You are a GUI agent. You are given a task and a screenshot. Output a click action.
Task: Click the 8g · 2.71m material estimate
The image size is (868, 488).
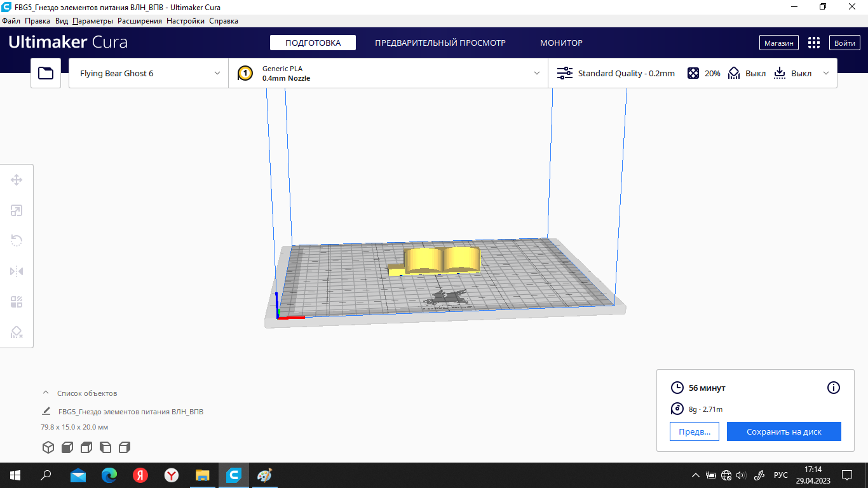(x=705, y=409)
